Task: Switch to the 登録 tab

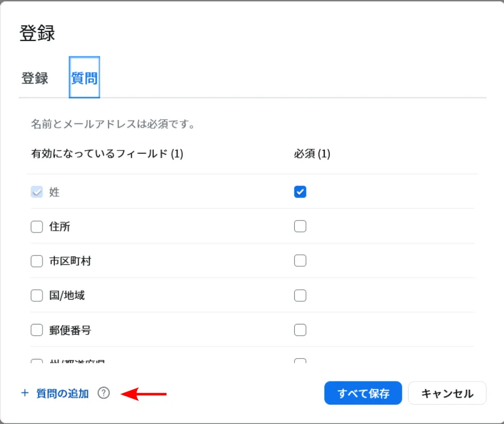Action: 35,78
